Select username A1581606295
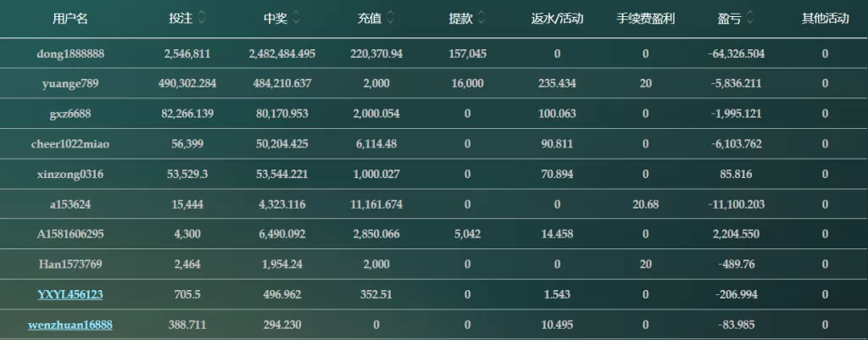This screenshot has width=868, height=340. click(x=70, y=234)
